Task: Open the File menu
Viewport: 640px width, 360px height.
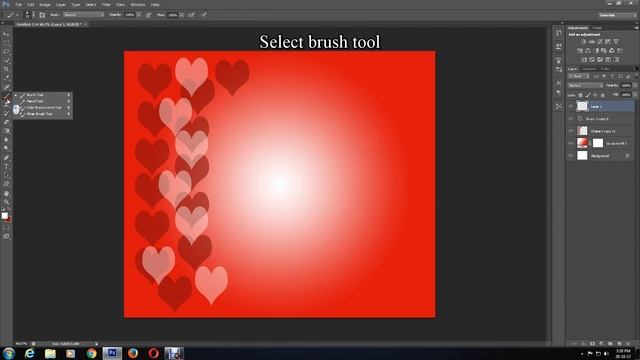Action: coord(18,5)
